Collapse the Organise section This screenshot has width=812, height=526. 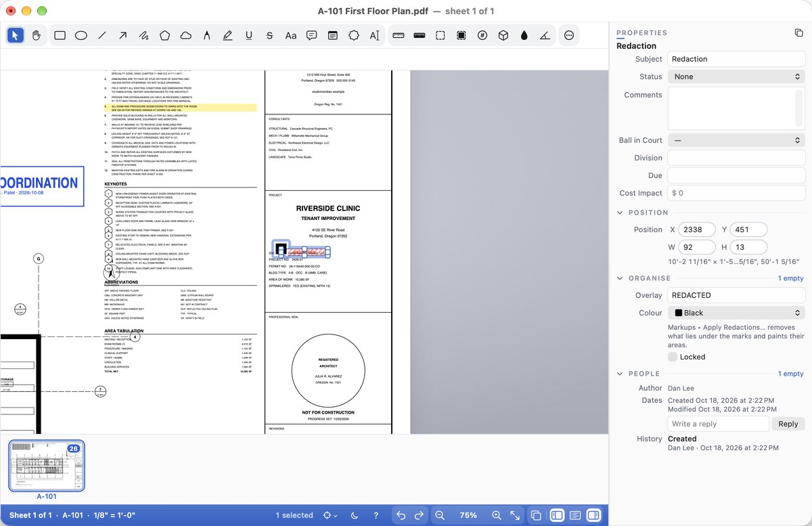tap(620, 278)
